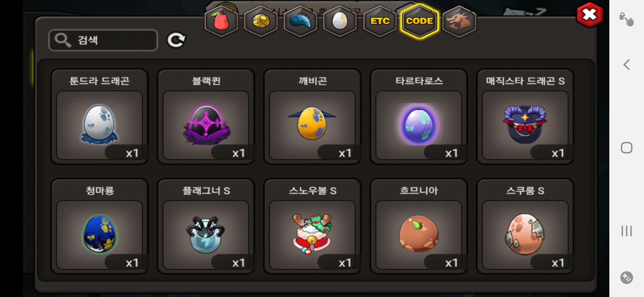The image size is (644, 297).
Task: Select the blue fish category tab
Action: (301, 21)
